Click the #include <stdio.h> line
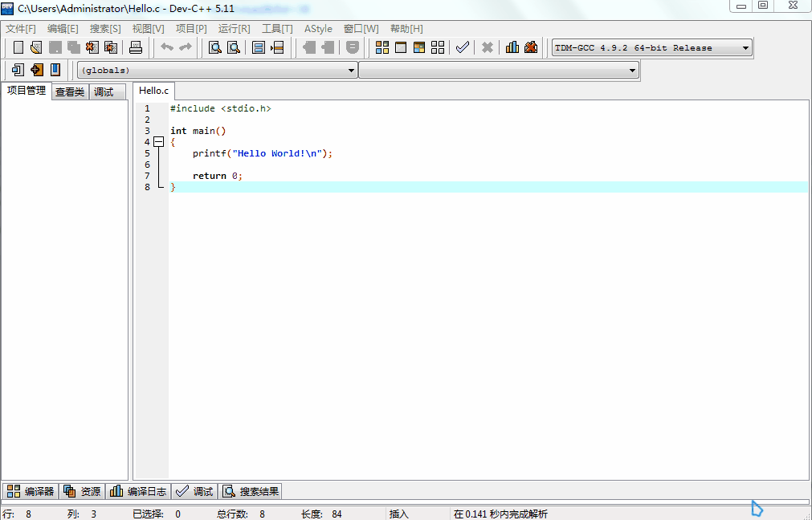 click(221, 108)
